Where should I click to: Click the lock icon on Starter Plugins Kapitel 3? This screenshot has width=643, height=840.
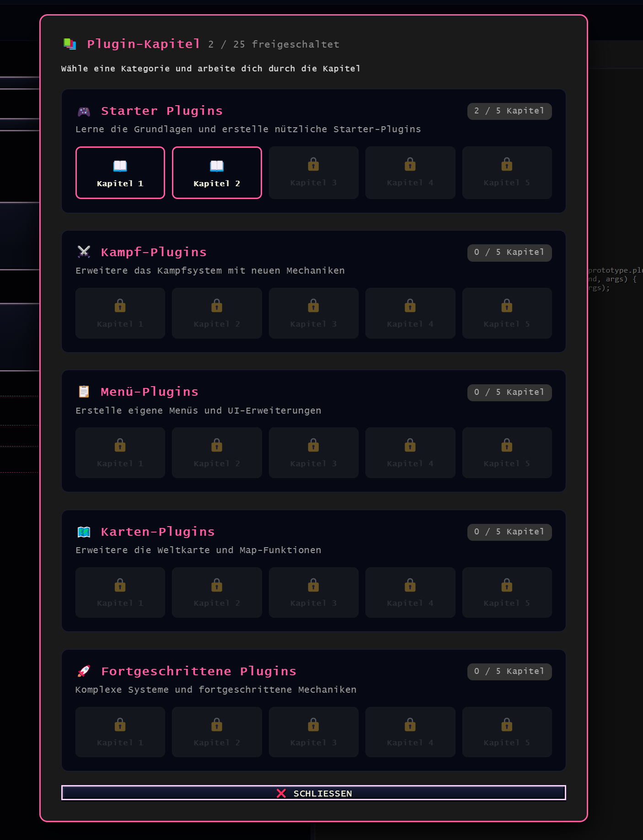[x=313, y=164]
